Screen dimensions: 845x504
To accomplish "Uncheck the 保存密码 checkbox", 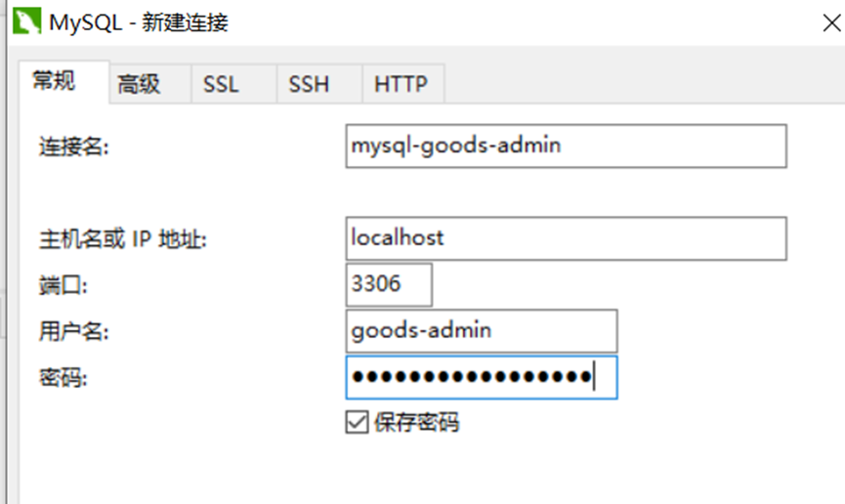I will click(357, 422).
